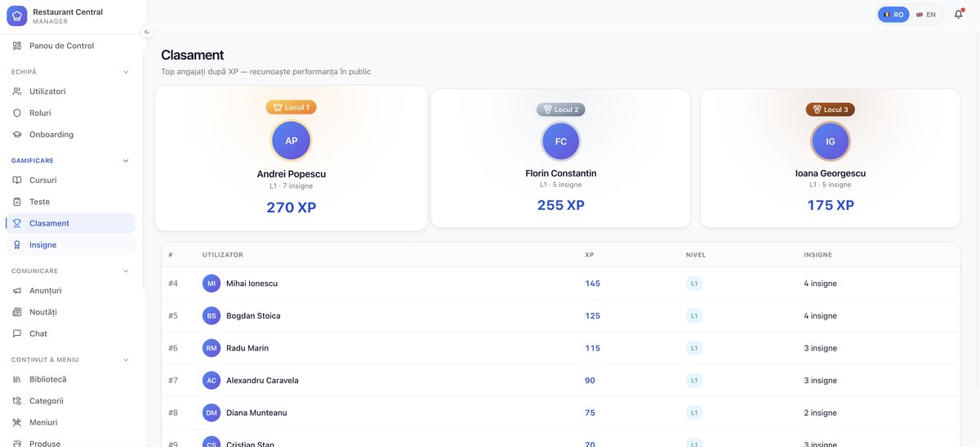Click the Cursuri book icon
Viewport: 980px width, 447px height.
(17, 180)
